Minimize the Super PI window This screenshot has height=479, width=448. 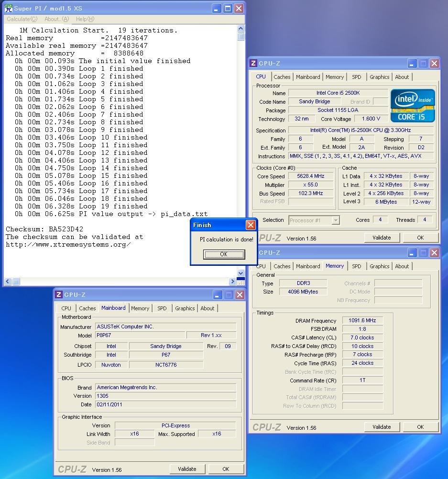217,8
